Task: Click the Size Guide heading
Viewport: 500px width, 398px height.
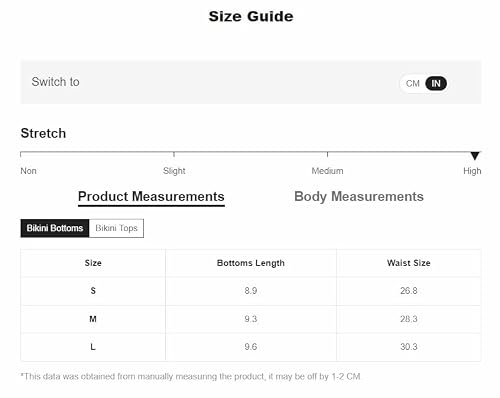Action: 251,17
